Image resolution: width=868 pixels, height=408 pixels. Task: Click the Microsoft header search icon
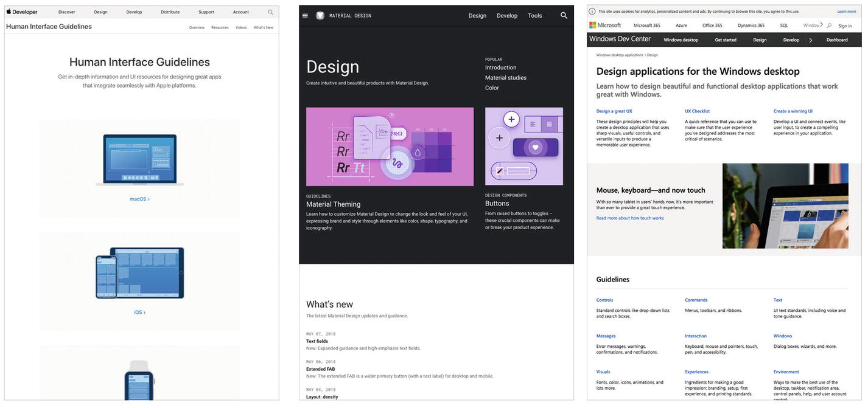click(x=829, y=26)
